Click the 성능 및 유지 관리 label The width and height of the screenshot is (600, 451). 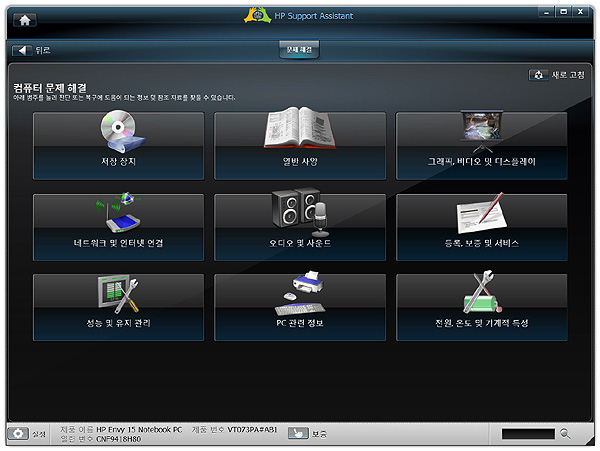click(x=118, y=323)
